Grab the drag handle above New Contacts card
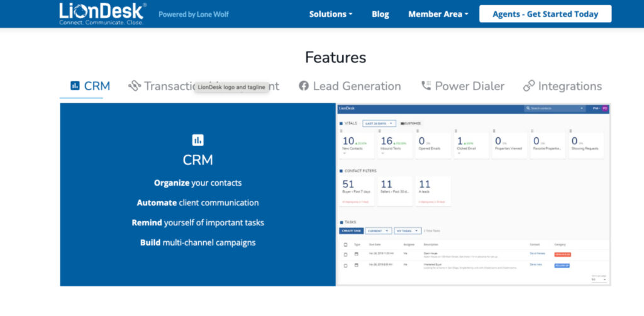644x316 pixels. point(341,130)
